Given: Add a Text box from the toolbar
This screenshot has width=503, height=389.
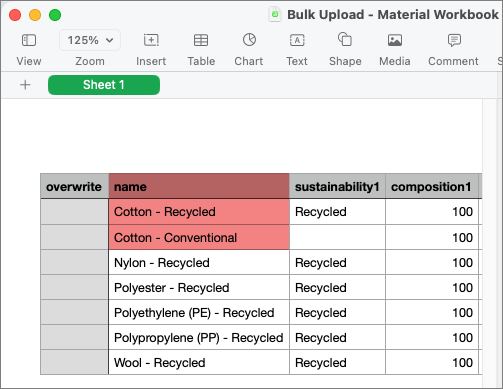Looking at the screenshot, I should [297, 40].
